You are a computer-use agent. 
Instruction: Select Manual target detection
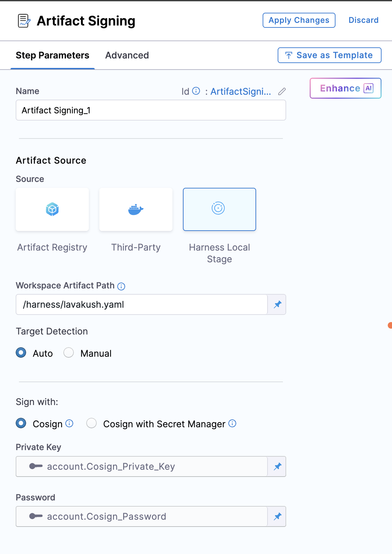[69, 353]
